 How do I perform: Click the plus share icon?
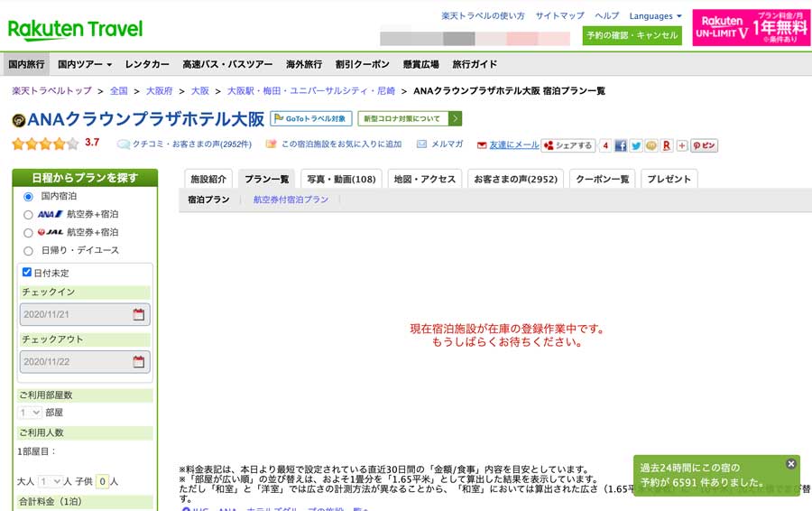pos(682,145)
